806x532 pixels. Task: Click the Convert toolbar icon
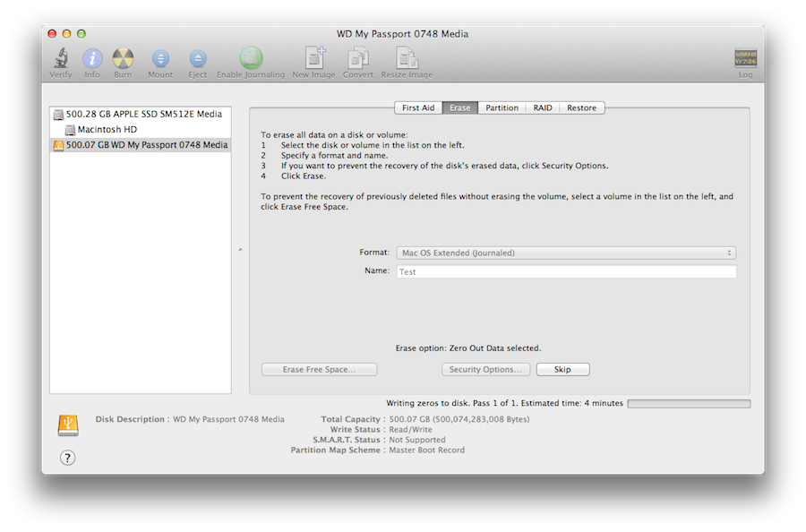click(x=358, y=57)
